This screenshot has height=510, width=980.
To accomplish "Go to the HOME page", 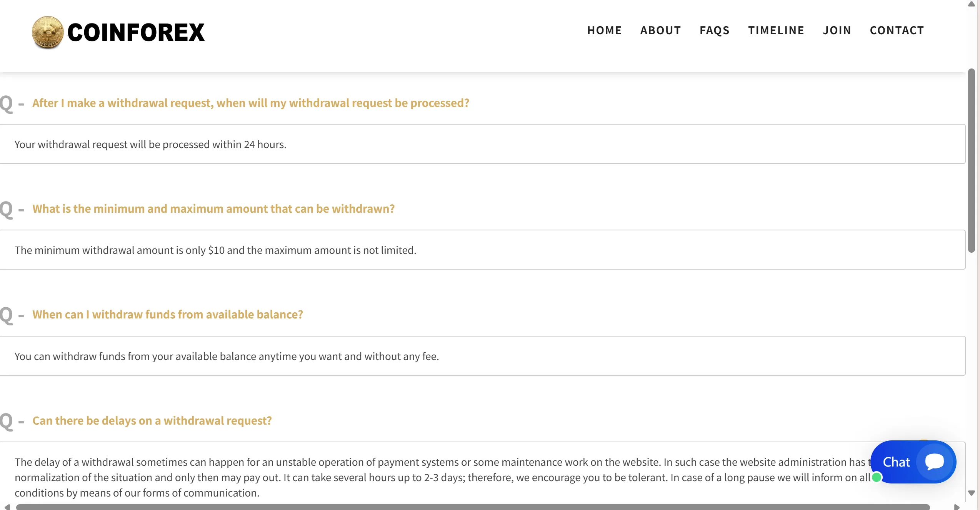I will (604, 30).
